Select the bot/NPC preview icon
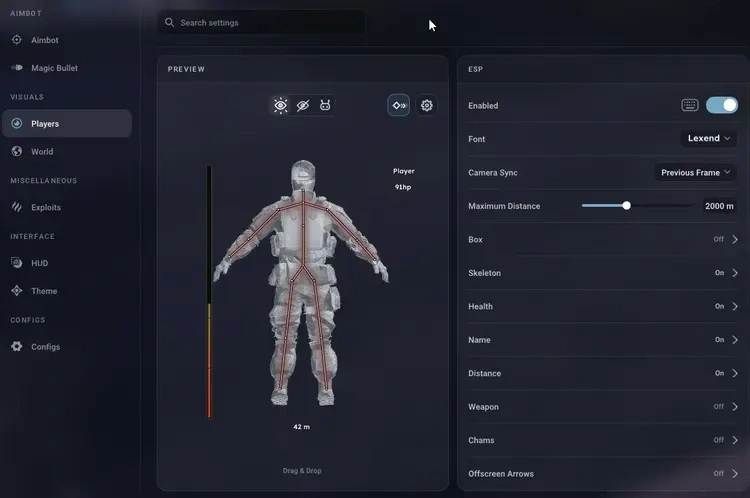This screenshot has width=750, height=498. pos(325,105)
